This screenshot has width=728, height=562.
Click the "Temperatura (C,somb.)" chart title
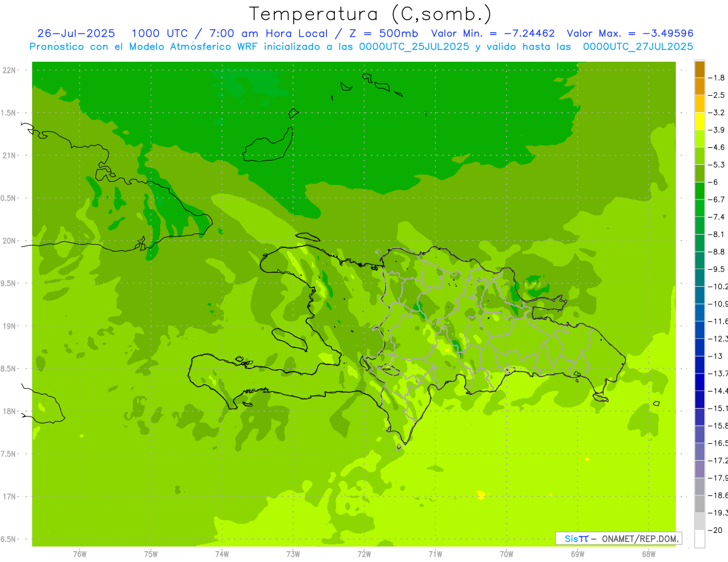(x=371, y=14)
